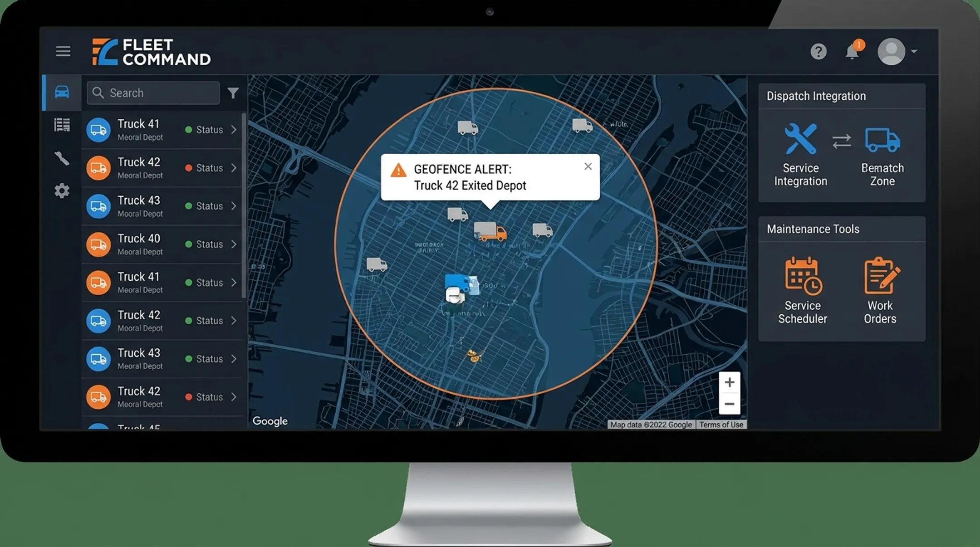Click the orange Truck 41 vehicle icon
Viewport: 980px width, 547px height.
click(98, 283)
